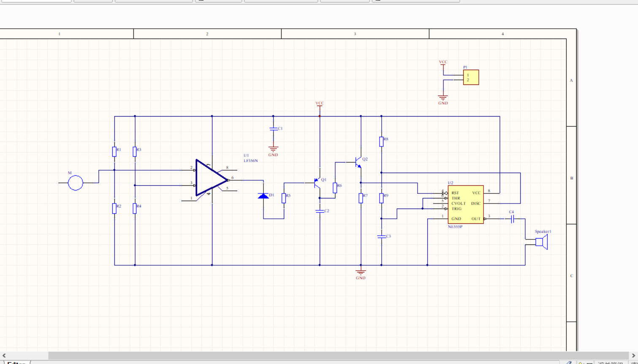Select resistor R5 symbol

(x=284, y=198)
